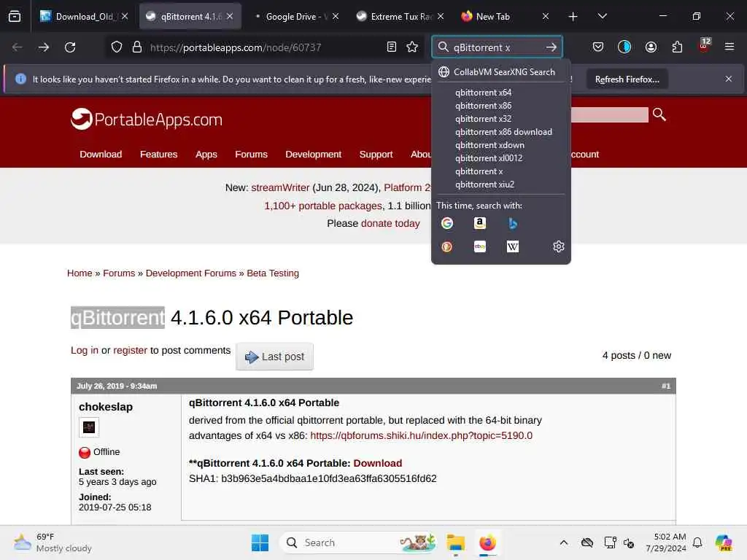Click the blue half-circle extension icon
Screen dimensions: 747x560
[624, 47]
